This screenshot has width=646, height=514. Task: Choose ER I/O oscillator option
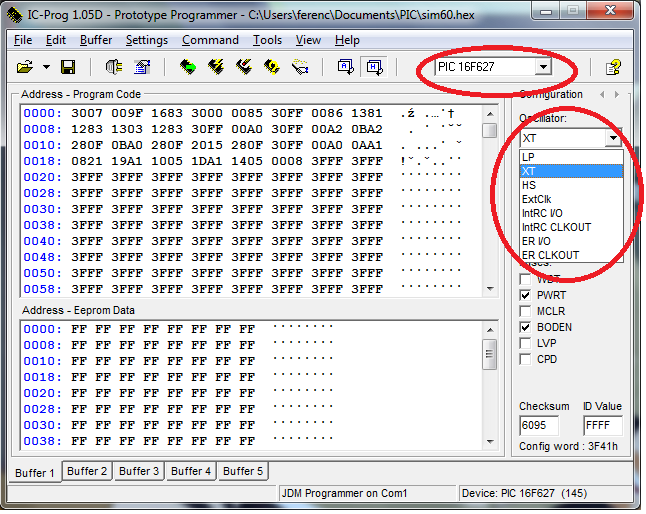(571, 241)
